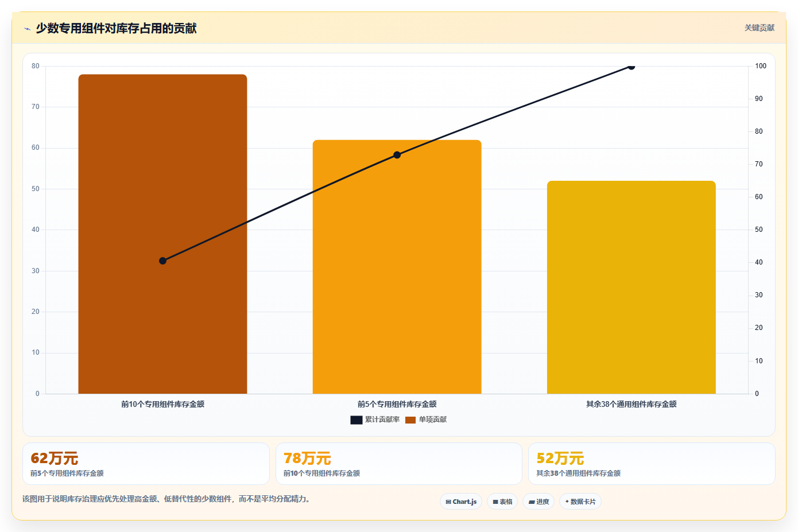Select the 前5个专用组件库存金额 orange bar
This screenshot has width=798, height=532.
[x=397, y=267]
